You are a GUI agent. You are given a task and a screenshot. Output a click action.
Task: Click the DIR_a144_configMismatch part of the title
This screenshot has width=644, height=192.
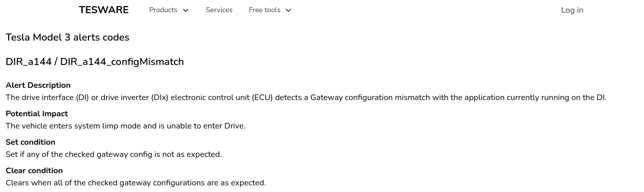(122, 62)
